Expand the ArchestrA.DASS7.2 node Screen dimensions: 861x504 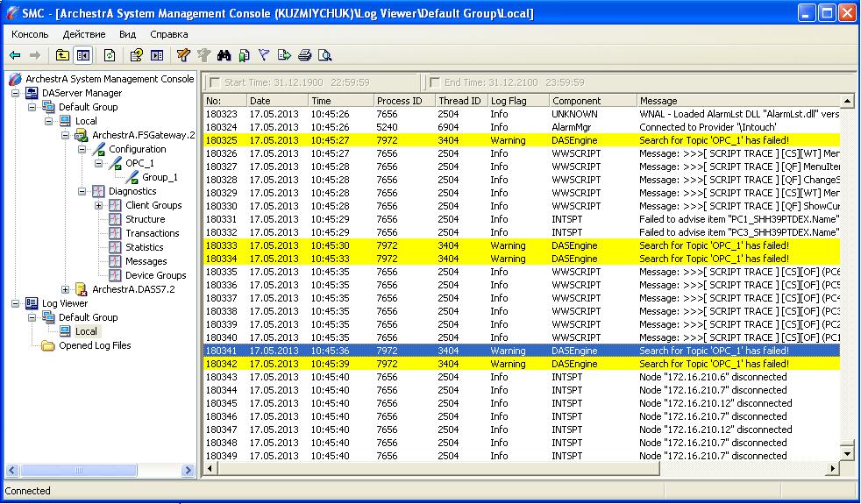point(66,289)
